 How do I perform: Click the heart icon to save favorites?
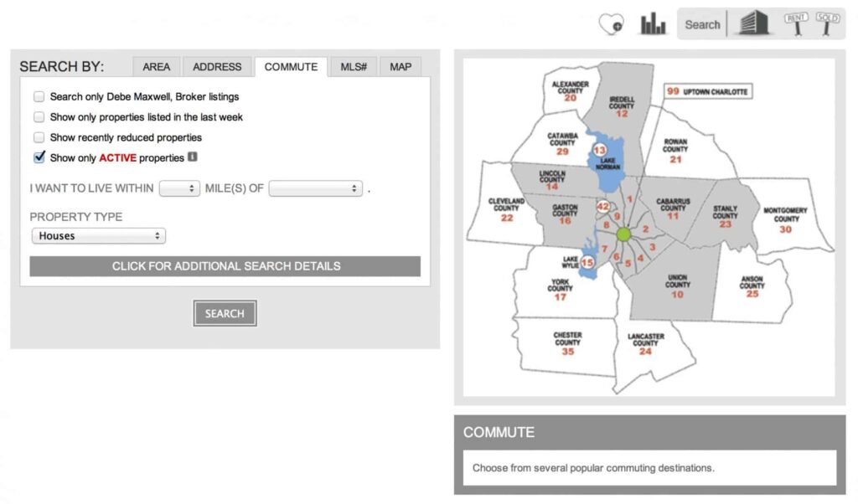click(x=612, y=23)
